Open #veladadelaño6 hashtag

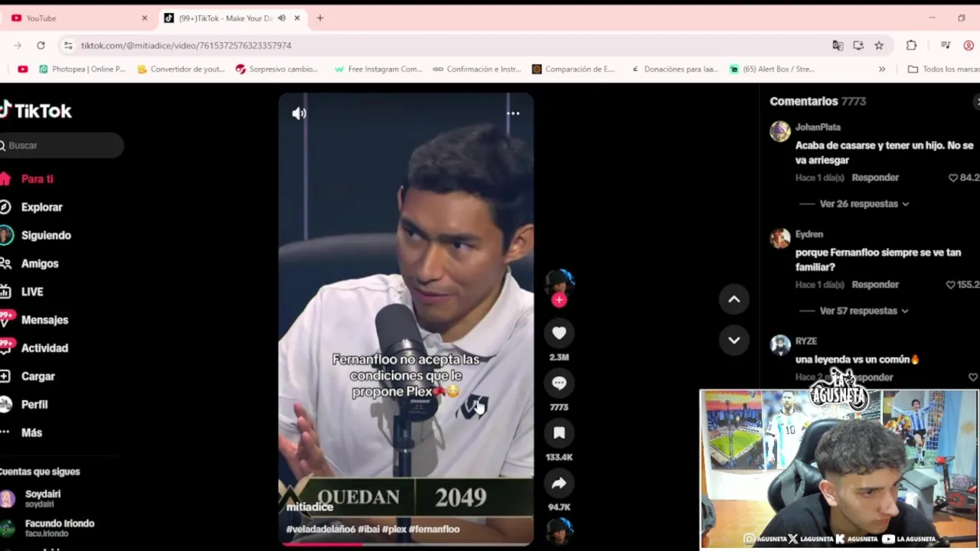pos(321,530)
